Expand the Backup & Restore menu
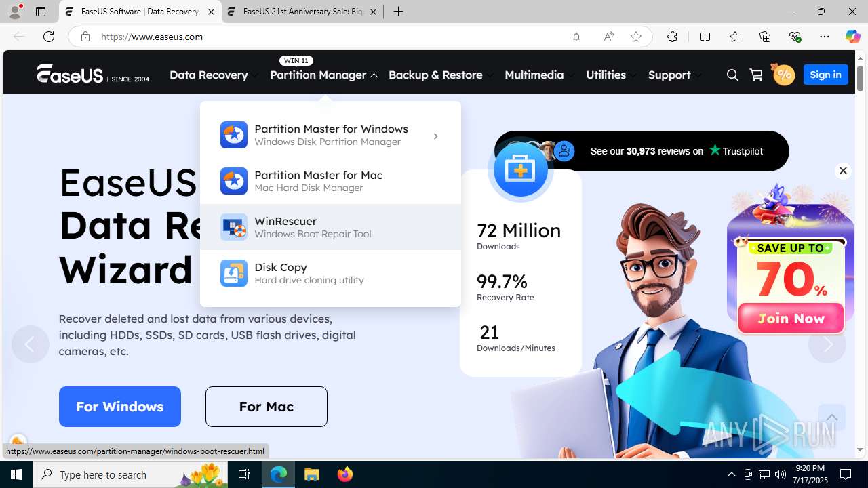Image resolution: width=868 pixels, height=488 pixels. [441, 75]
